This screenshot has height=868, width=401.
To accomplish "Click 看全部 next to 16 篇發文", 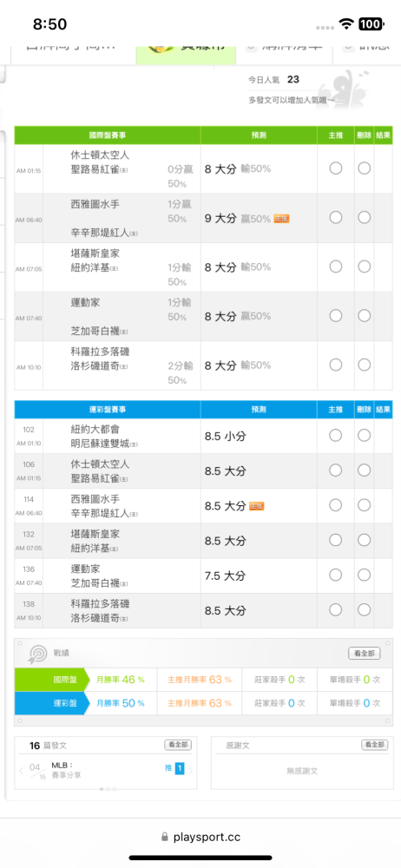I will (178, 745).
